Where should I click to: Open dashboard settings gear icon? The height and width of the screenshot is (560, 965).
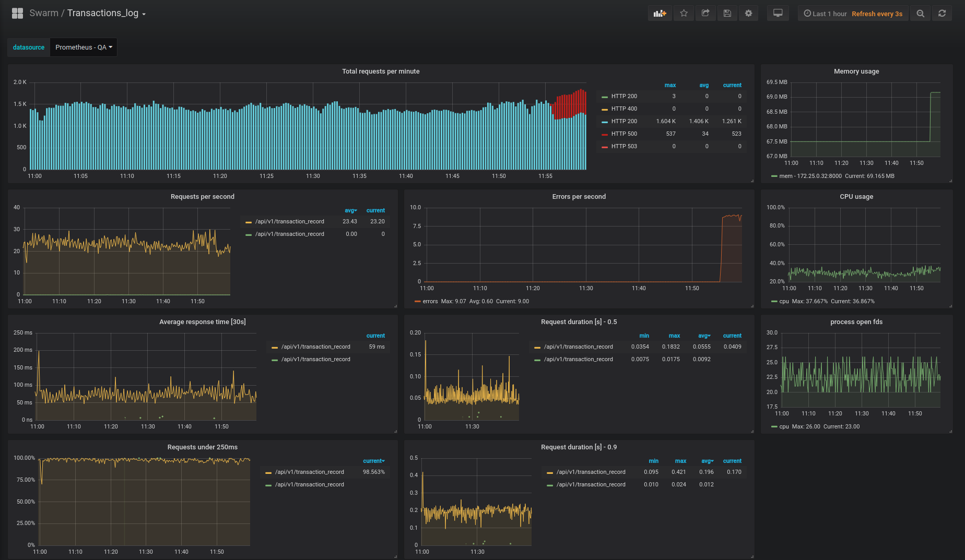[748, 14]
